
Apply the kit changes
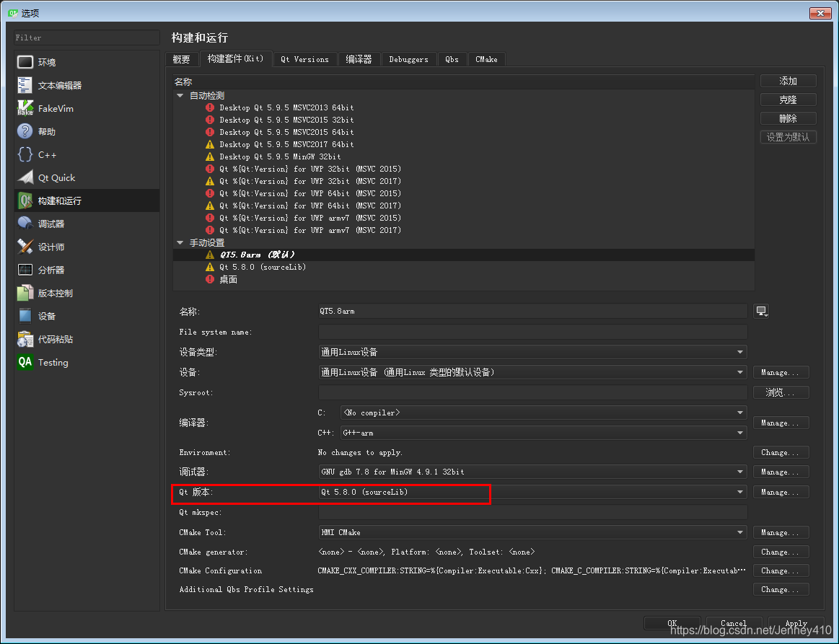tap(796, 623)
